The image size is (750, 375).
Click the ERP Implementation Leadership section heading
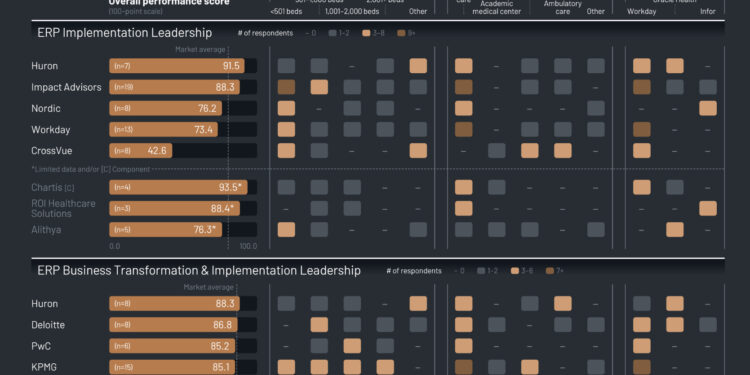tap(124, 33)
